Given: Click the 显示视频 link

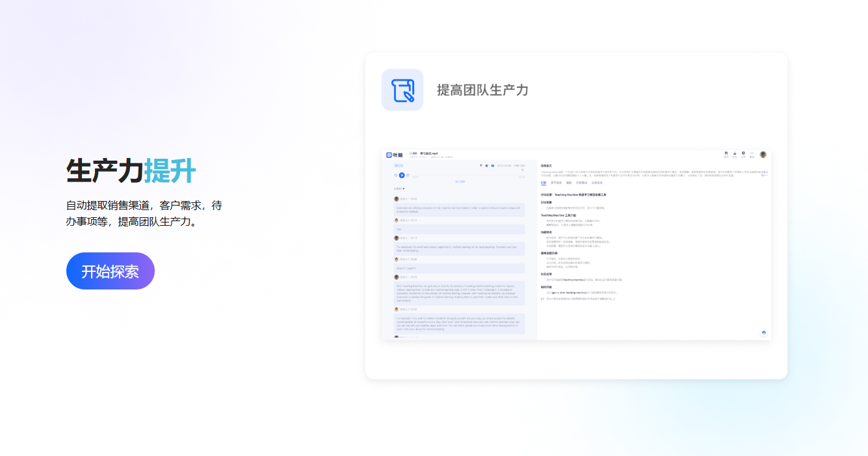Looking at the screenshot, I should point(460,181).
